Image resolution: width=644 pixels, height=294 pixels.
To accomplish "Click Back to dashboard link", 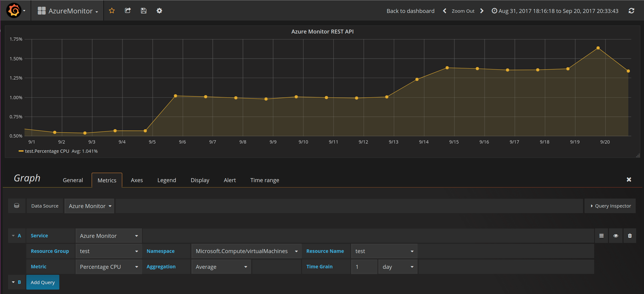I will [410, 11].
